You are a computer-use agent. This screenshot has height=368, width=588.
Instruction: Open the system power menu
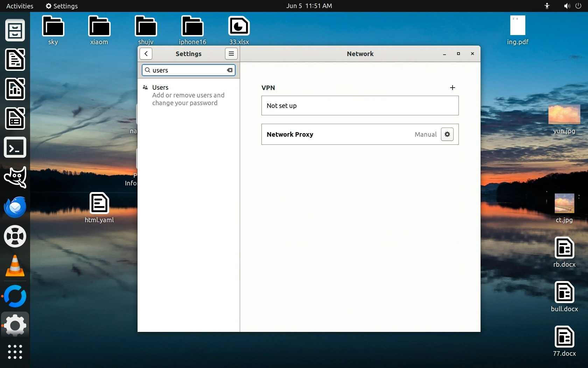click(578, 6)
